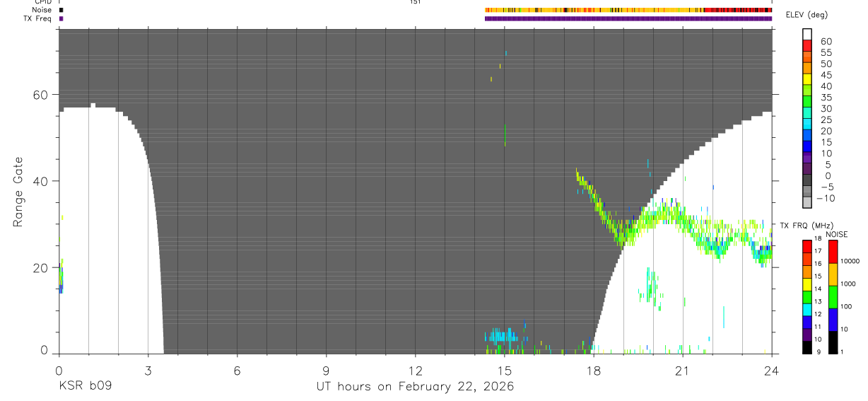Click the green 100–1000 swatch in NOISE colorbar
This screenshot has height=401, width=868.
point(833,297)
